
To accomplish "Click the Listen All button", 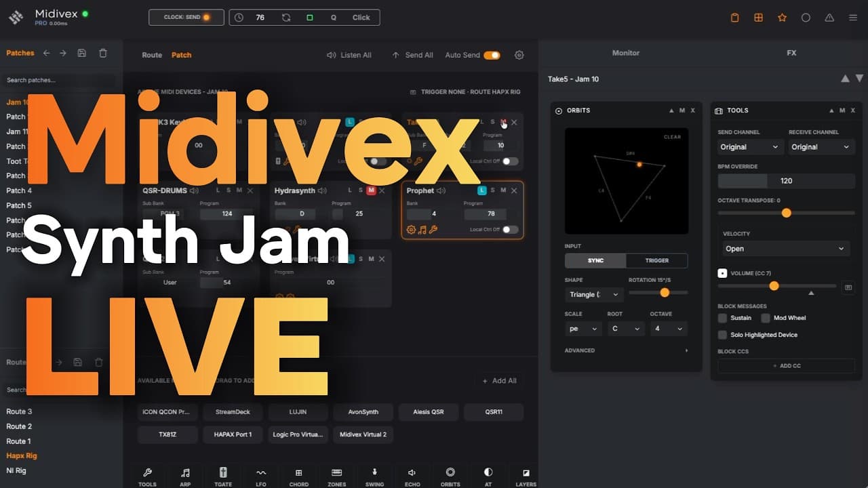I will (349, 55).
